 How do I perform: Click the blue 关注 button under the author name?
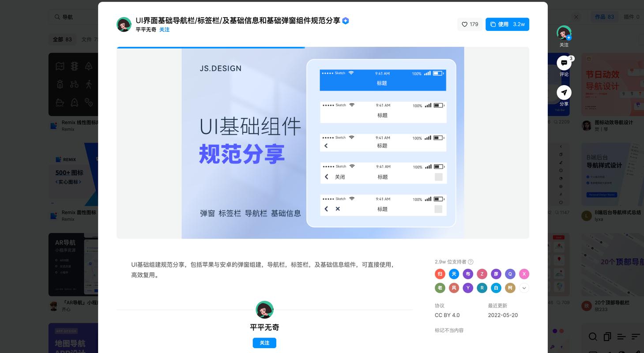click(264, 343)
